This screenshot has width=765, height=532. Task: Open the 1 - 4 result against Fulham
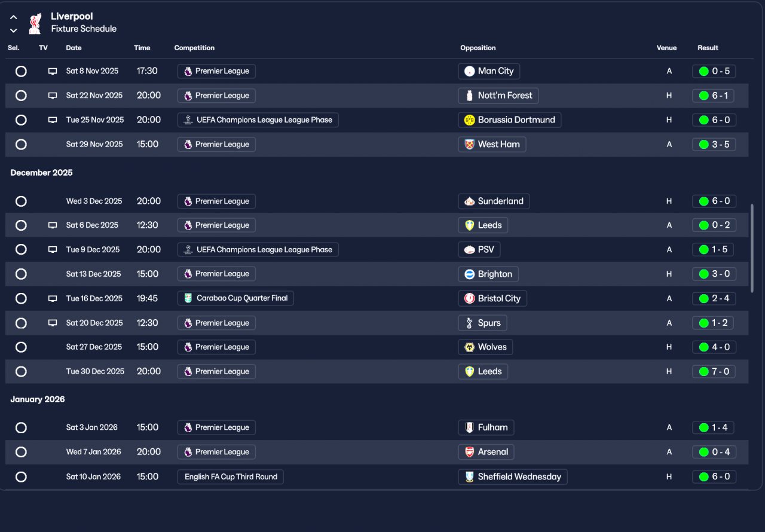(x=714, y=427)
